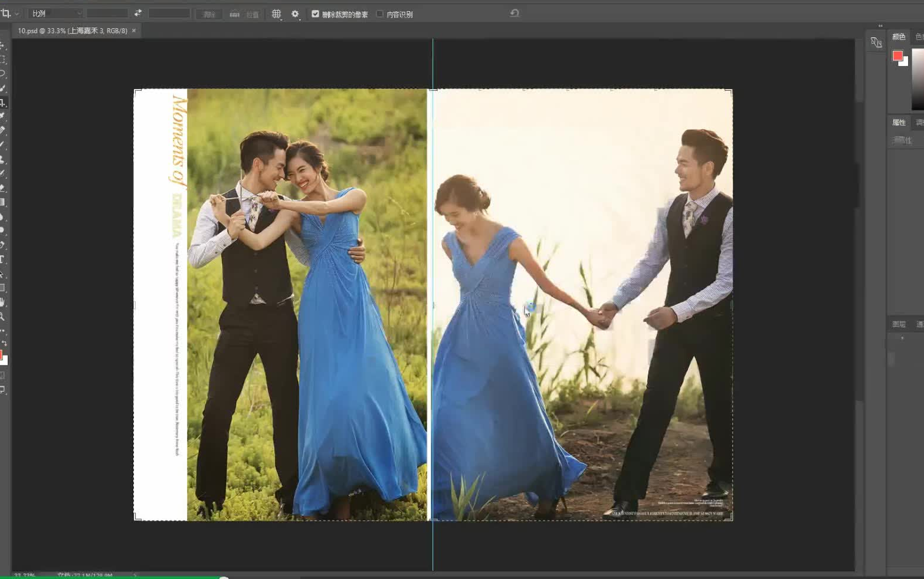Click the toolbox foreground color swatch

click(x=1, y=355)
